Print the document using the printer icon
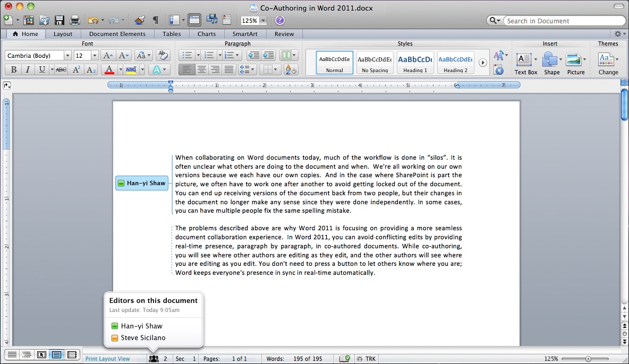 [74, 20]
